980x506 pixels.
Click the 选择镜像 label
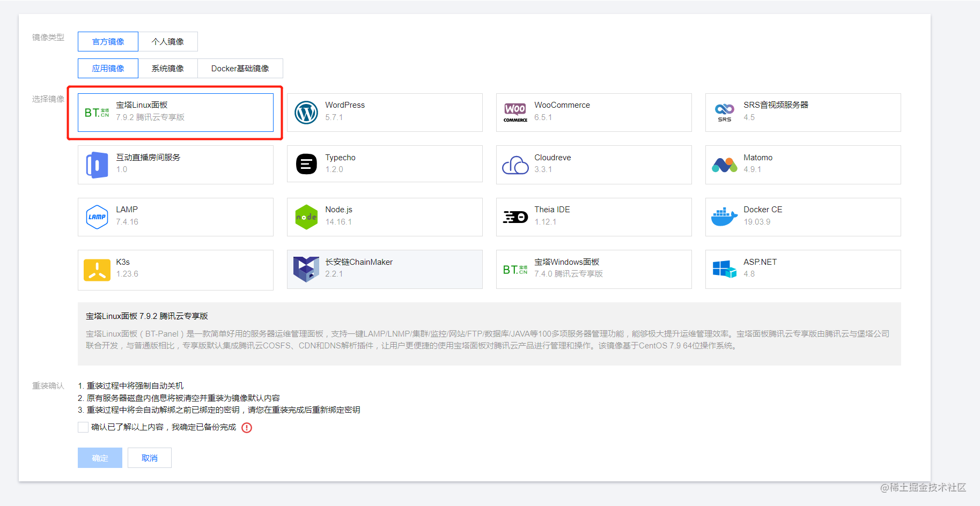click(48, 99)
